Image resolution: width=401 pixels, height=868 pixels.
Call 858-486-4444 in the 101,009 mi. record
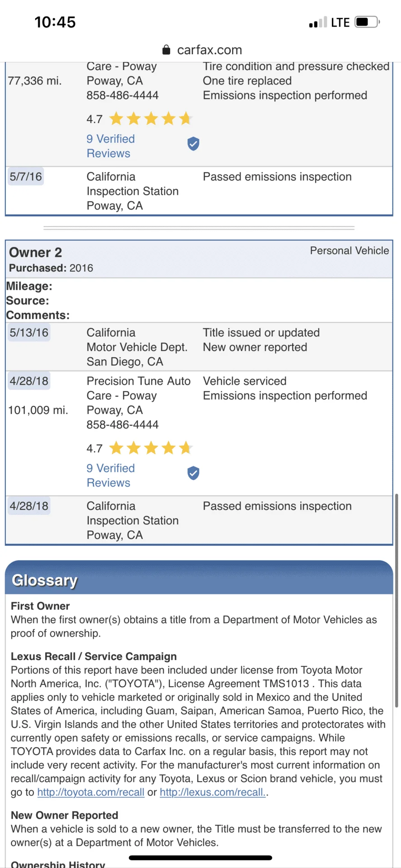pos(122,425)
